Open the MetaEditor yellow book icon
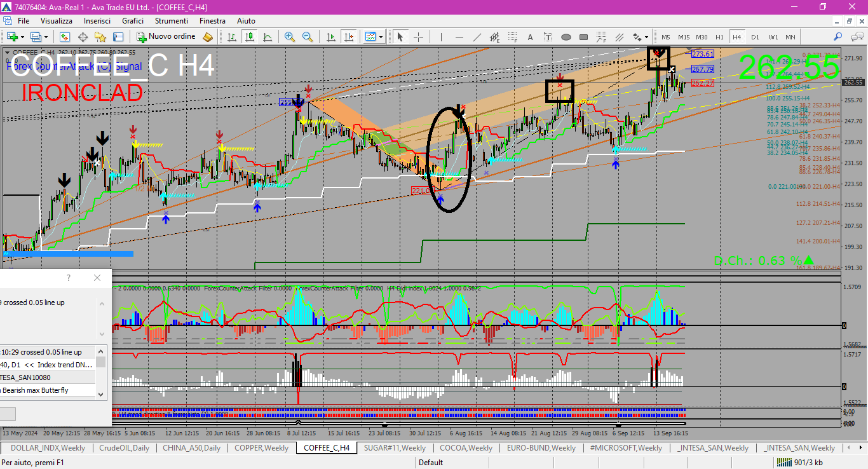This screenshot has width=868, height=469. pos(208,37)
